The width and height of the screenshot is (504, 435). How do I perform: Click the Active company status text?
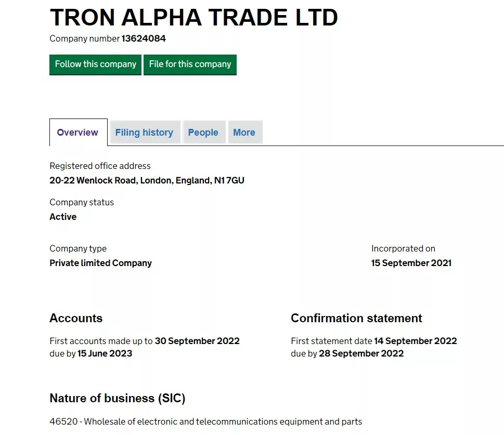[x=63, y=217]
